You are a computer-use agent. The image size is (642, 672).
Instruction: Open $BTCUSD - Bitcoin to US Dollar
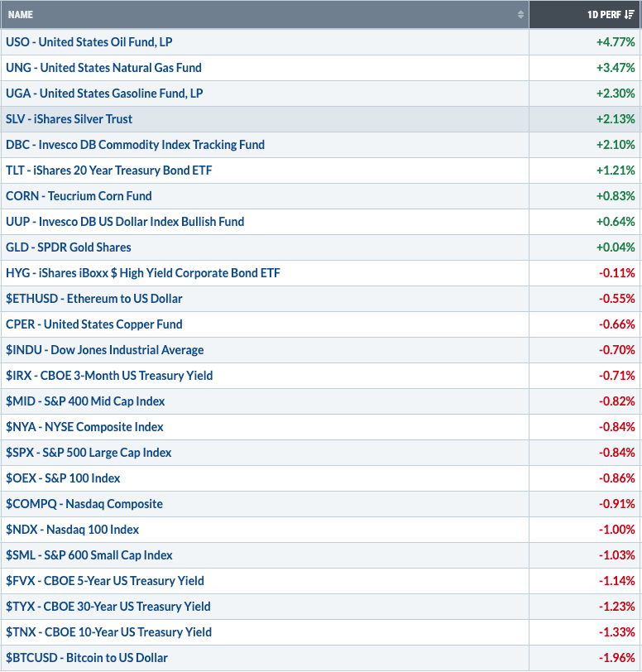tap(87, 658)
